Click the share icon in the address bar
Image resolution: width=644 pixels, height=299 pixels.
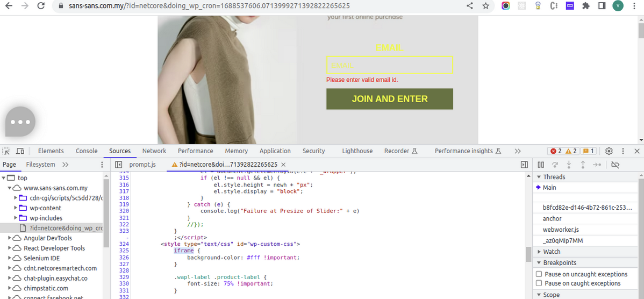470,6
